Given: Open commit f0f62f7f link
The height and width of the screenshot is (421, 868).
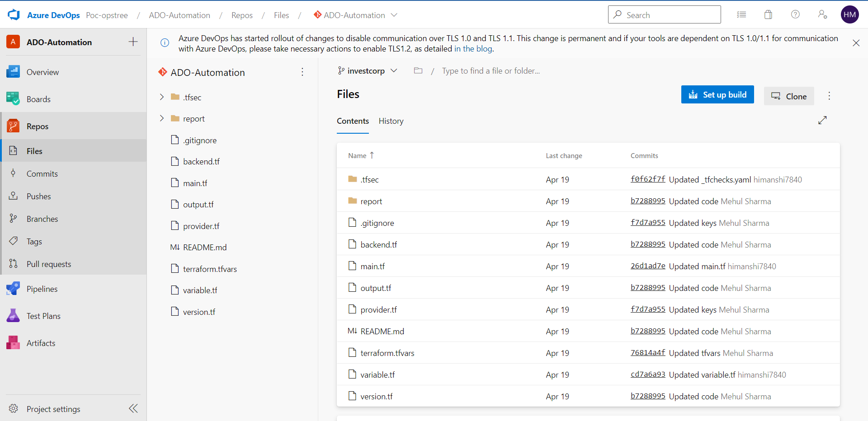Looking at the screenshot, I should coord(648,179).
